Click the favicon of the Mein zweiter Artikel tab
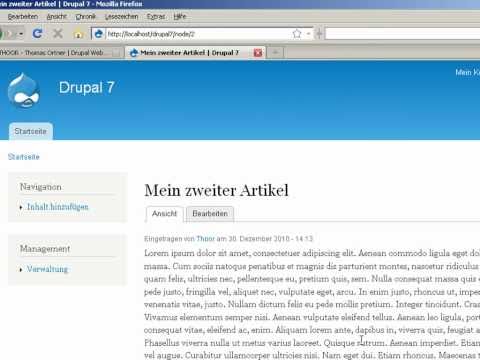Screen dimensions: 480x360 tap(134, 53)
